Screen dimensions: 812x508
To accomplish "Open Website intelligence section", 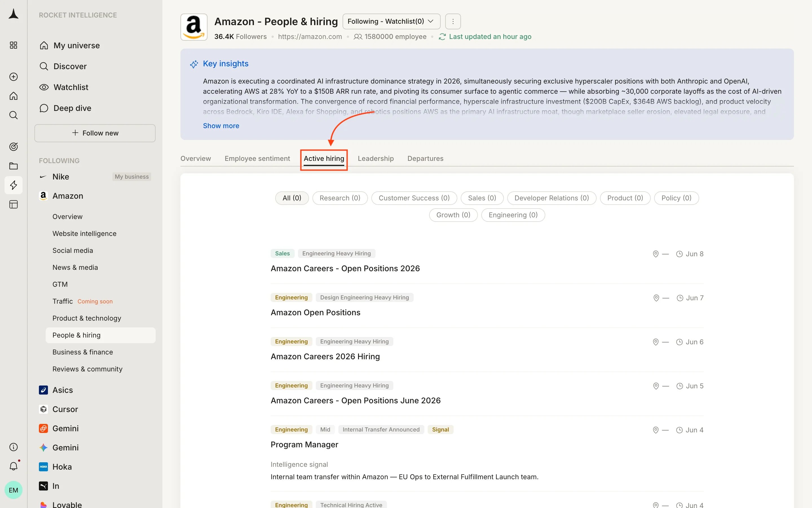I will [84, 233].
